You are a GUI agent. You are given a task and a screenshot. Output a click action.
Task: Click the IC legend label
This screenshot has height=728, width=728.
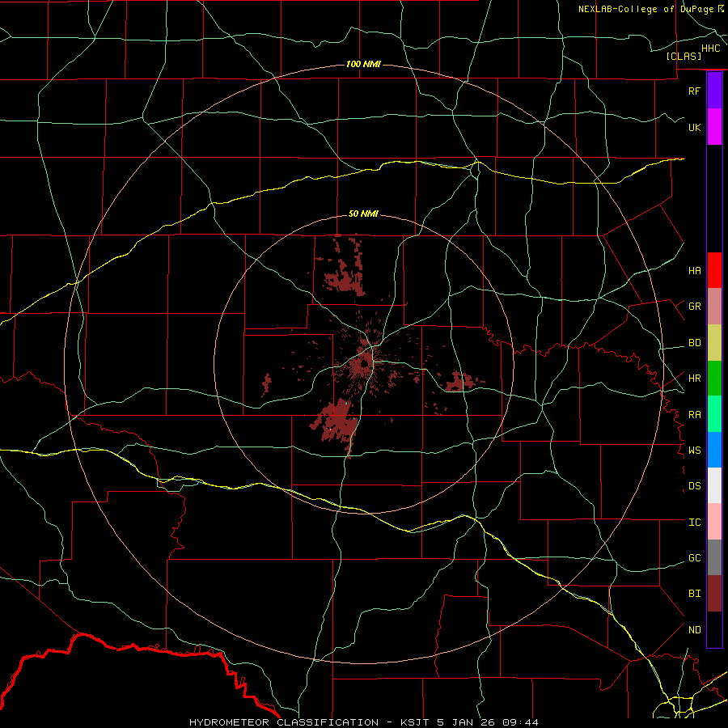694,523
